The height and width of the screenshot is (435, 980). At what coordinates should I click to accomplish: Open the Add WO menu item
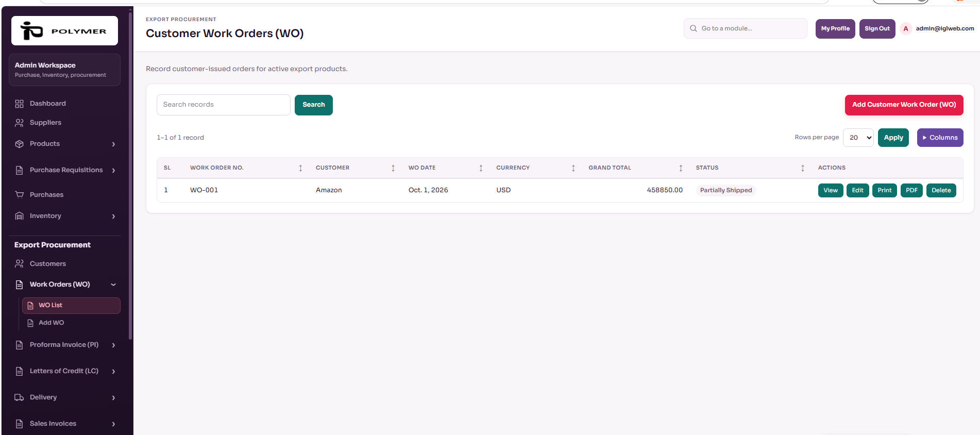(x=71, y=323)
